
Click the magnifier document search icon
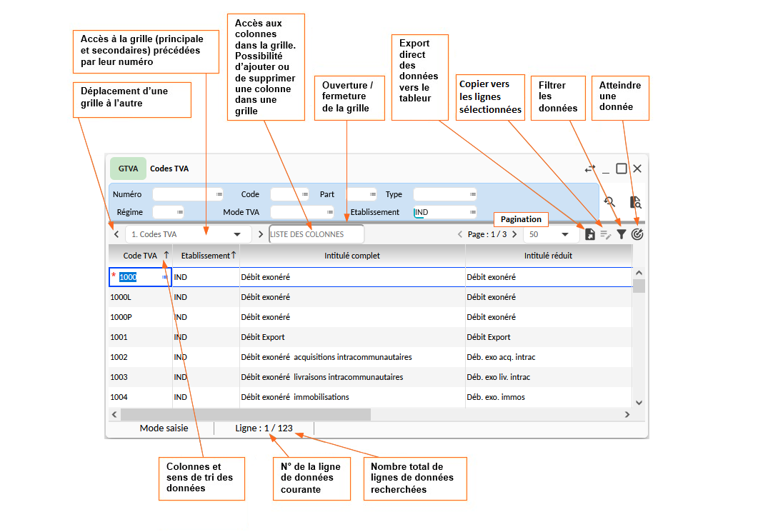[x=636, y=202]
